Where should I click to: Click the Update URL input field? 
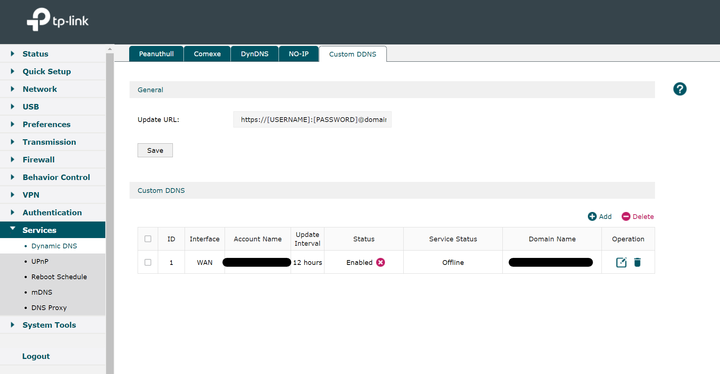click(x=312, y=119)
